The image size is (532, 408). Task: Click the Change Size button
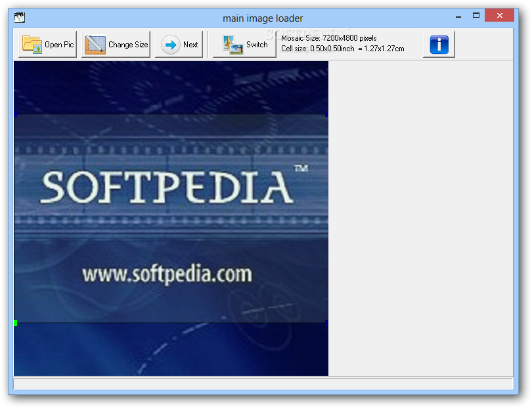click(116, 45)
